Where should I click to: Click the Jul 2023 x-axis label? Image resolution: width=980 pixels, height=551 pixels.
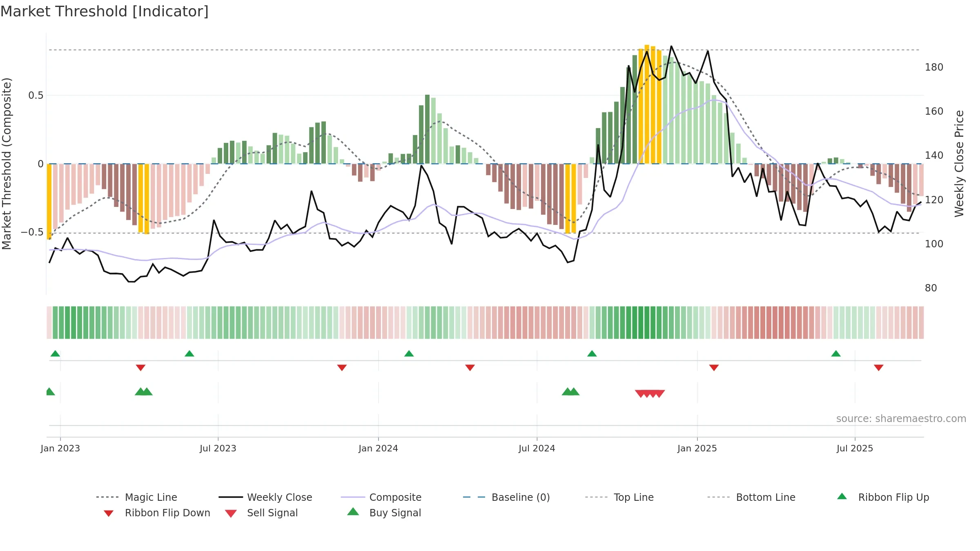(x=218, y=448)
